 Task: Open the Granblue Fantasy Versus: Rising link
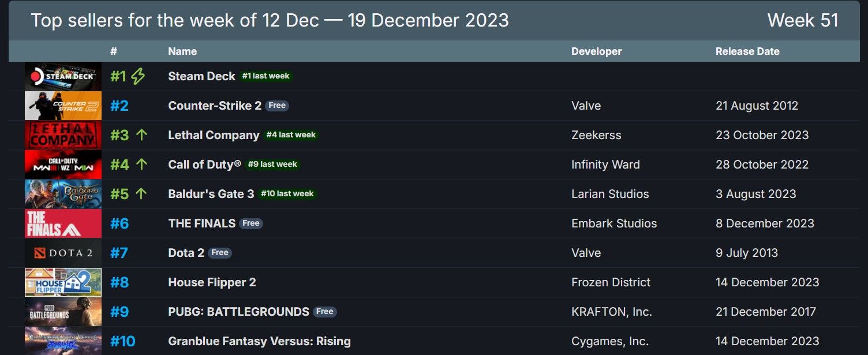259,341
